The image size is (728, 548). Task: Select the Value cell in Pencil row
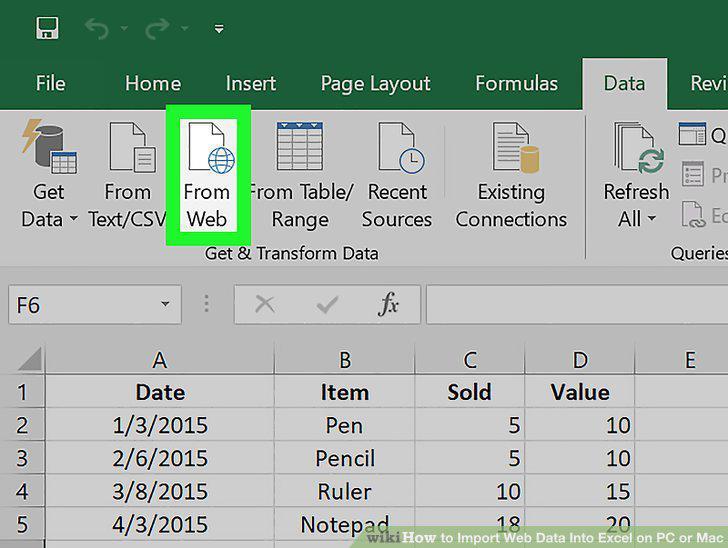coord(580,458)
